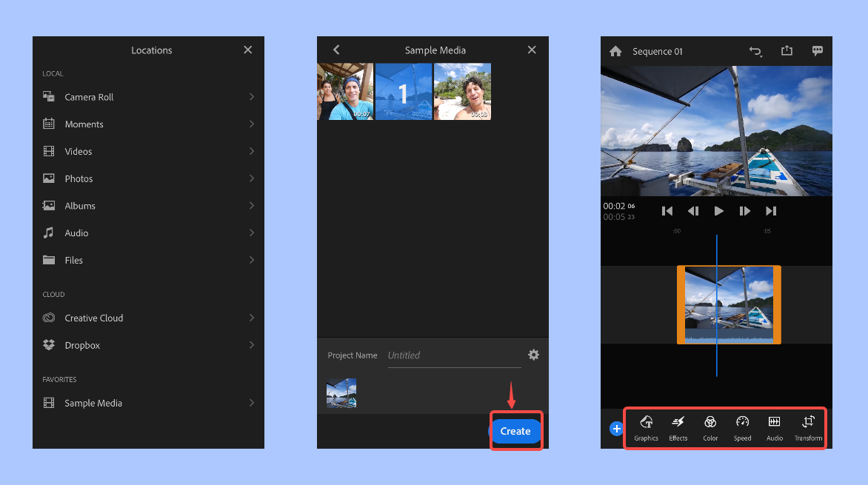868x485 pixels.
Task: Expand Files row chevron
Action: pos(251,260)
